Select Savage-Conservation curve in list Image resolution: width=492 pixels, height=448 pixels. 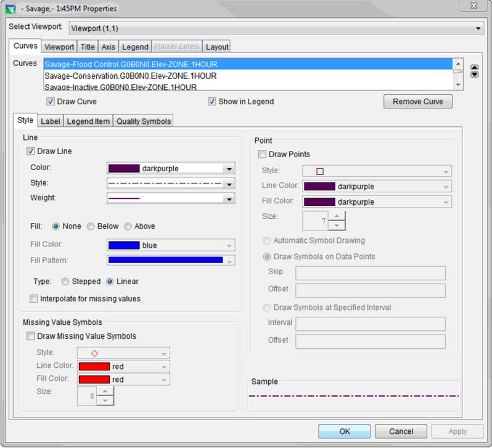click(248, 76)
